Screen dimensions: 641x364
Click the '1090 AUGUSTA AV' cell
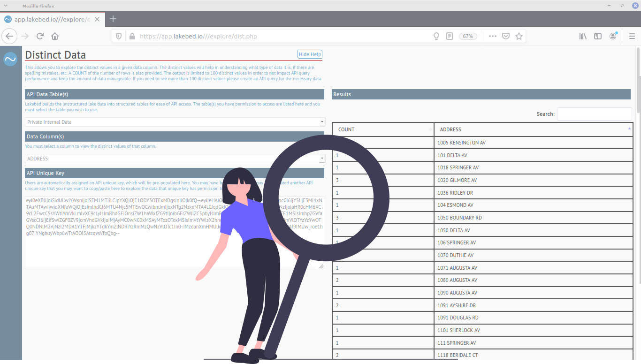(x=534, y=293)
